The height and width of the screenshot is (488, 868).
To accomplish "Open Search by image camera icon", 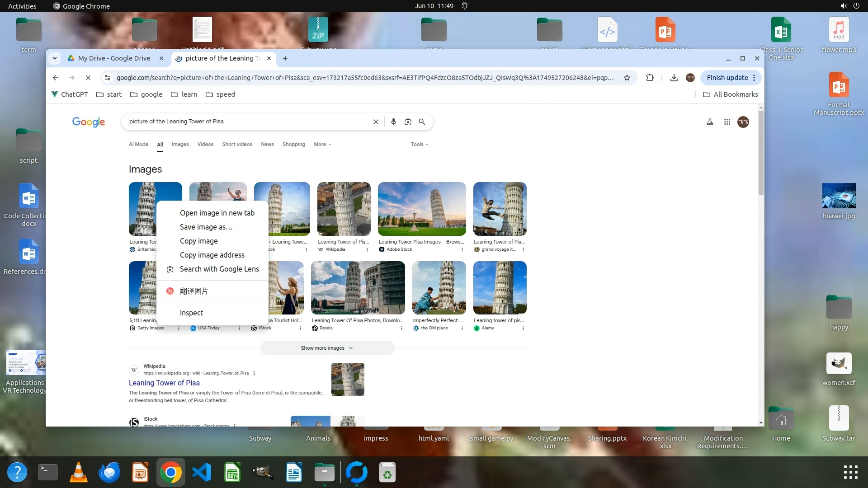I will (408, 122).
